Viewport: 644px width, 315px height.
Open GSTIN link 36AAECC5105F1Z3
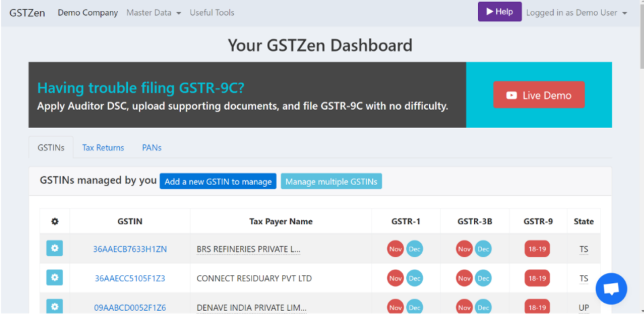pos(130,278)
